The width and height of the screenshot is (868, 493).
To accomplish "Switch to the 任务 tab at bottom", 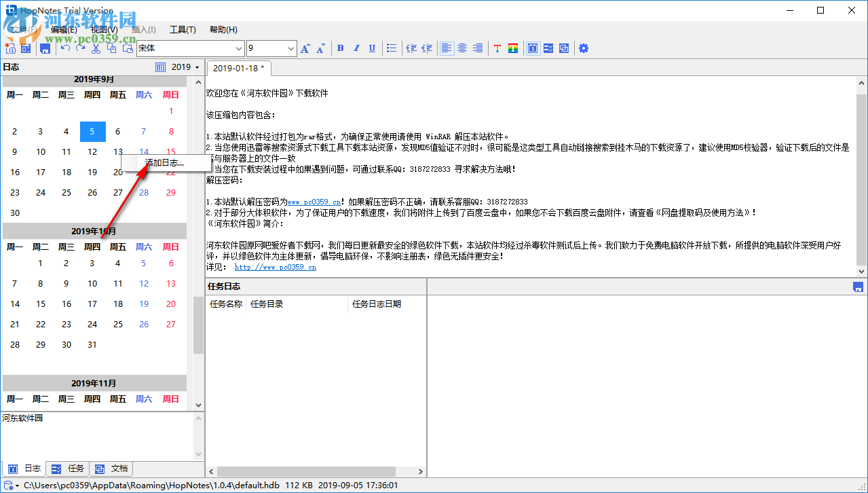I will (x=68, y=468).
